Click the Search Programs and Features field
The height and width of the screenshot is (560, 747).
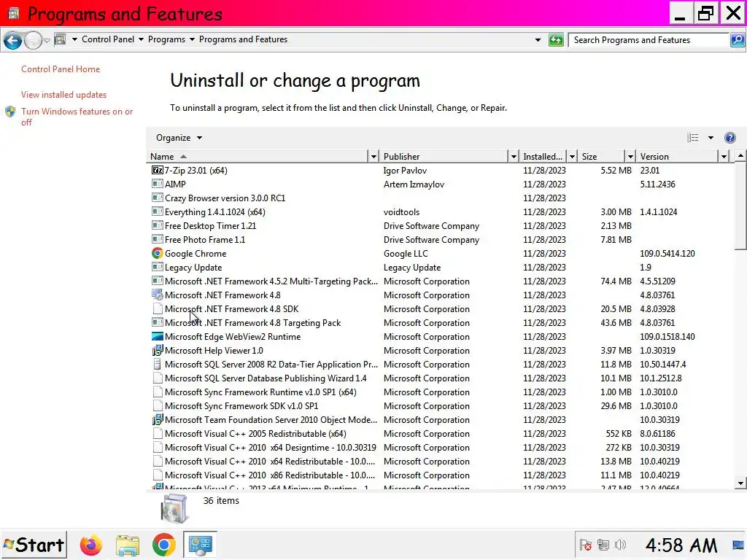click(649, 40)
